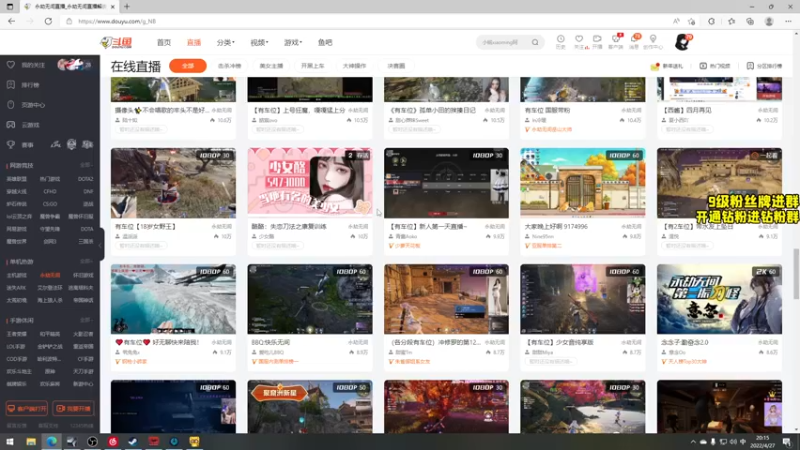Expand the 游戏 dropdown in navigation
This screenshot has width=800, height=450.
[293, 42]
